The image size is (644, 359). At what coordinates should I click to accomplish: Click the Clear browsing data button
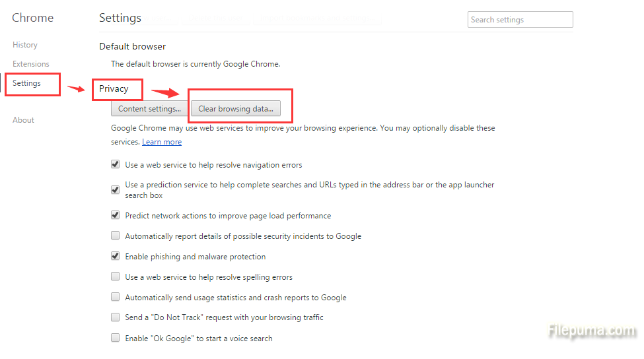tap(236, 109)
